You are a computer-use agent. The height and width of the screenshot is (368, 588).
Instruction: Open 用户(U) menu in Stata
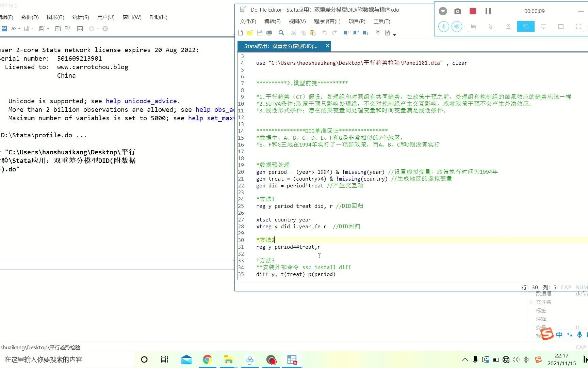106,17
